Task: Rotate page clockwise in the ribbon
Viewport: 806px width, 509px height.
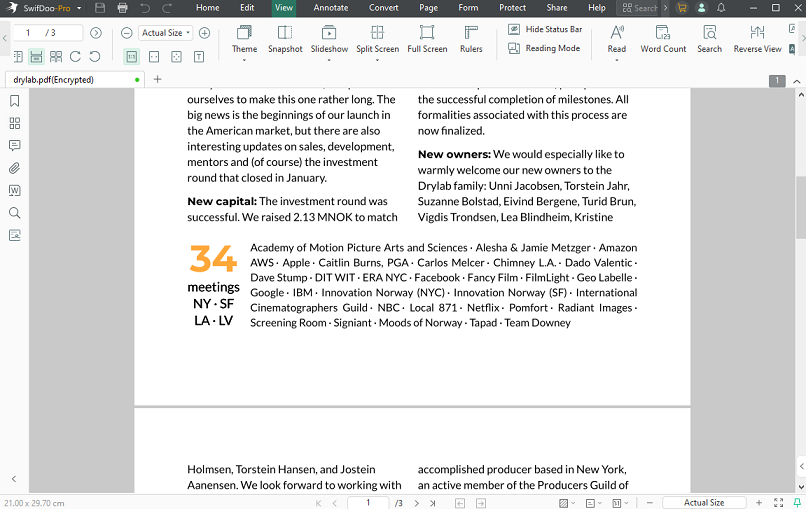Action: pyautogui.click(x=75, y=57)
